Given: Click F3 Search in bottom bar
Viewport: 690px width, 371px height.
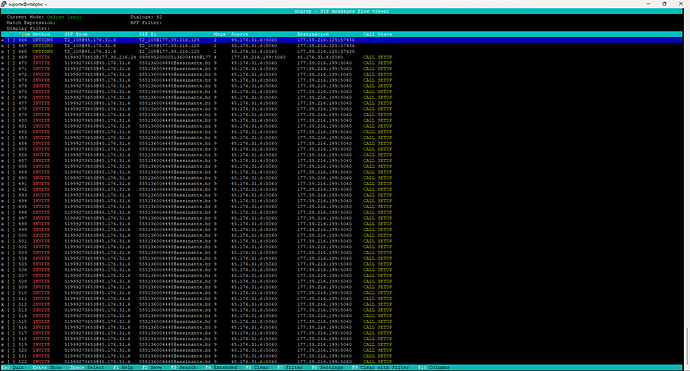Looking at the screenshot, I should (x=184, y=367).
